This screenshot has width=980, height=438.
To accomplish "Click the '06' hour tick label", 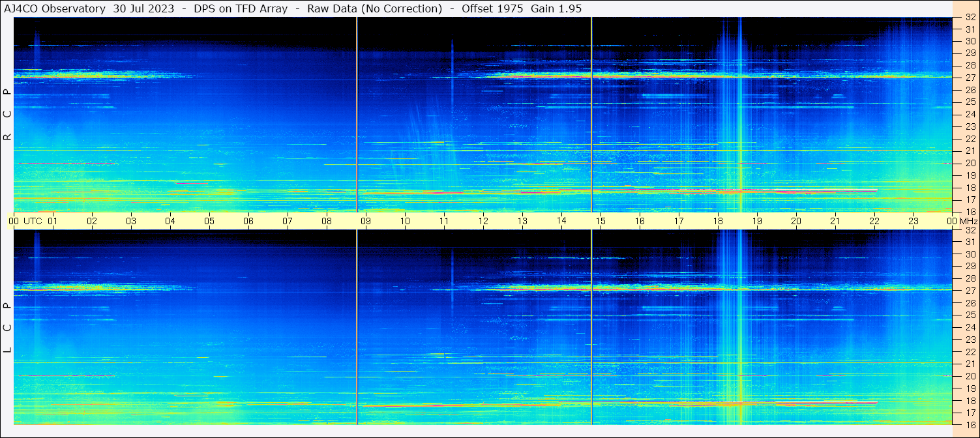I will click(x=248, y=221).
